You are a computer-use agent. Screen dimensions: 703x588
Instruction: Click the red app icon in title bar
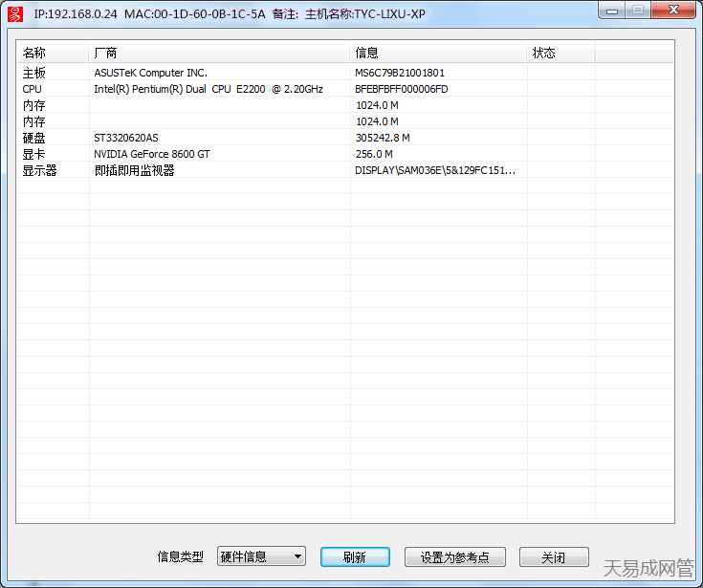pos(14,14)
